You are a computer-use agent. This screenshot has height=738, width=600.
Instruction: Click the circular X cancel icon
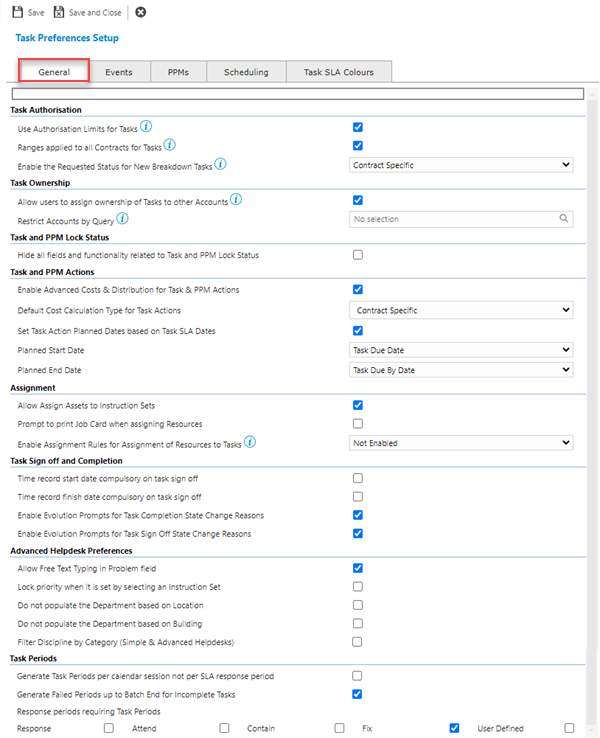pyautogui.click(x=140, y=12)
